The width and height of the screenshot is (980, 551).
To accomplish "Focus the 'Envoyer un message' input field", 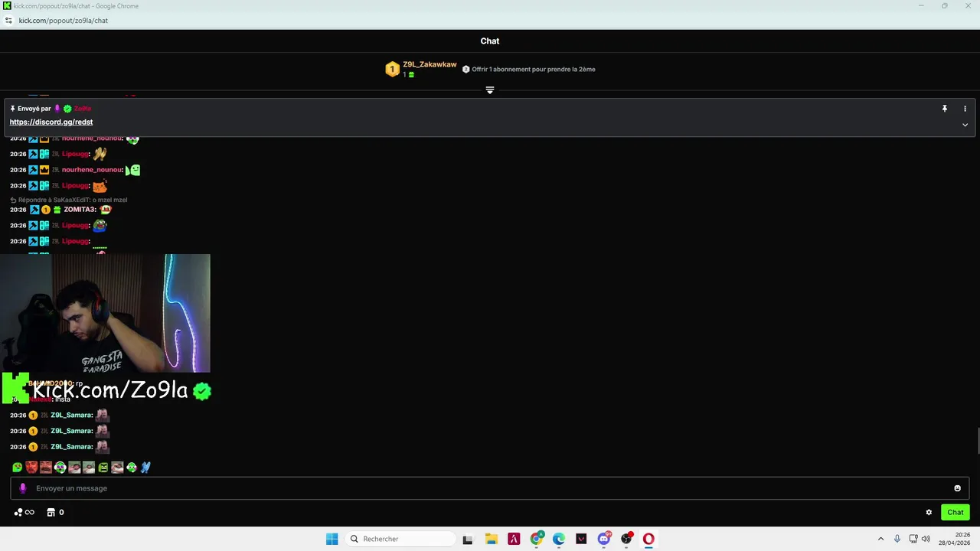I will click(490, 488).
